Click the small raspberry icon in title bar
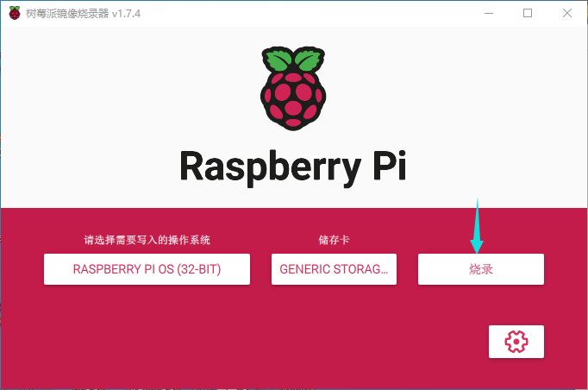The height and width of the screenshot is (390, 588). [15, 12]
